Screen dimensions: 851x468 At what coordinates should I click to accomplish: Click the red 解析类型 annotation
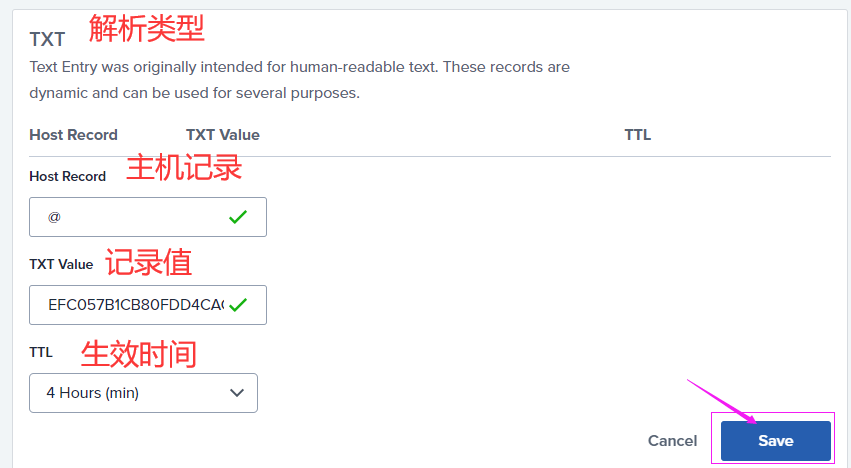click(x=146, y=29)
